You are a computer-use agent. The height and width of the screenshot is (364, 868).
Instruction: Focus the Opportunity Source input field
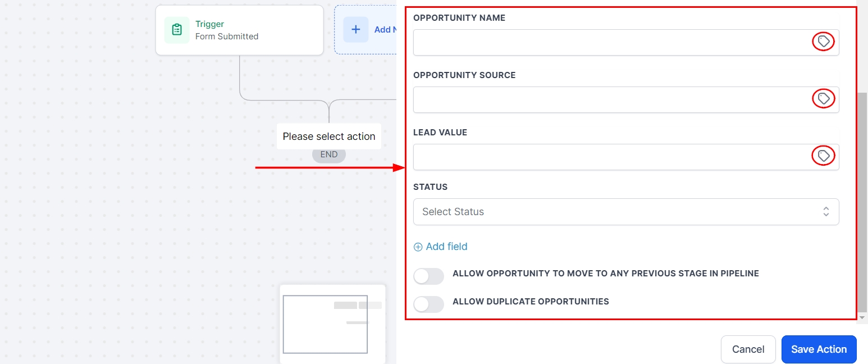[x=609, y=100]
